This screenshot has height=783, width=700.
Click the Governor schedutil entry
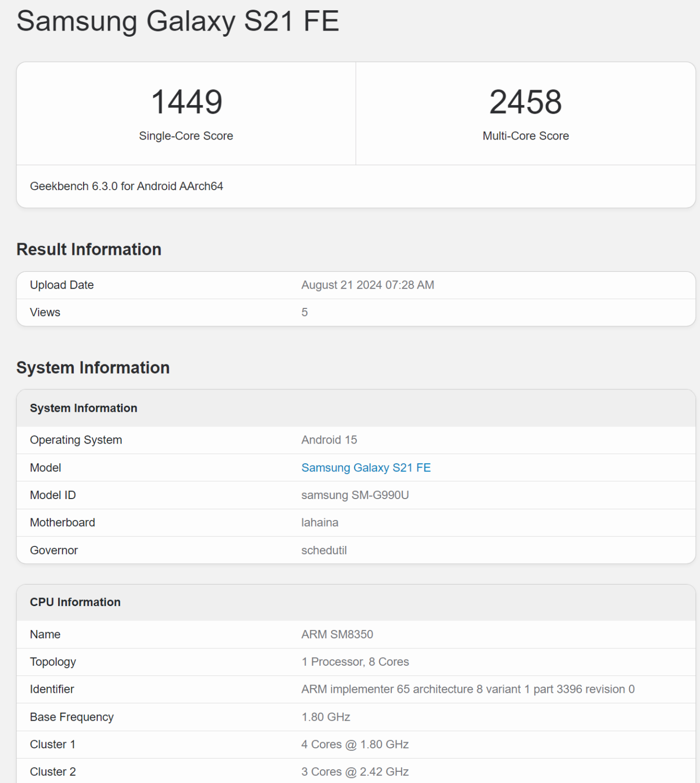(x=324, y=550)
